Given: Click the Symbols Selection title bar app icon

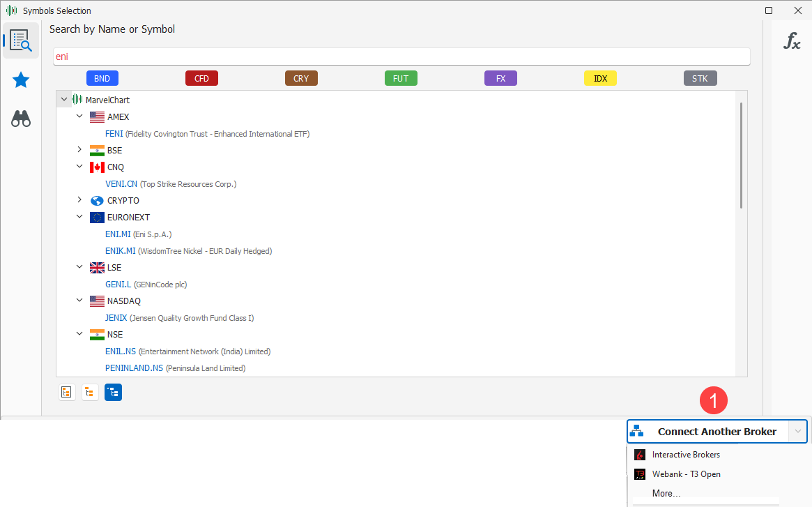Looking at the screenshot, I should pos(11,10).
